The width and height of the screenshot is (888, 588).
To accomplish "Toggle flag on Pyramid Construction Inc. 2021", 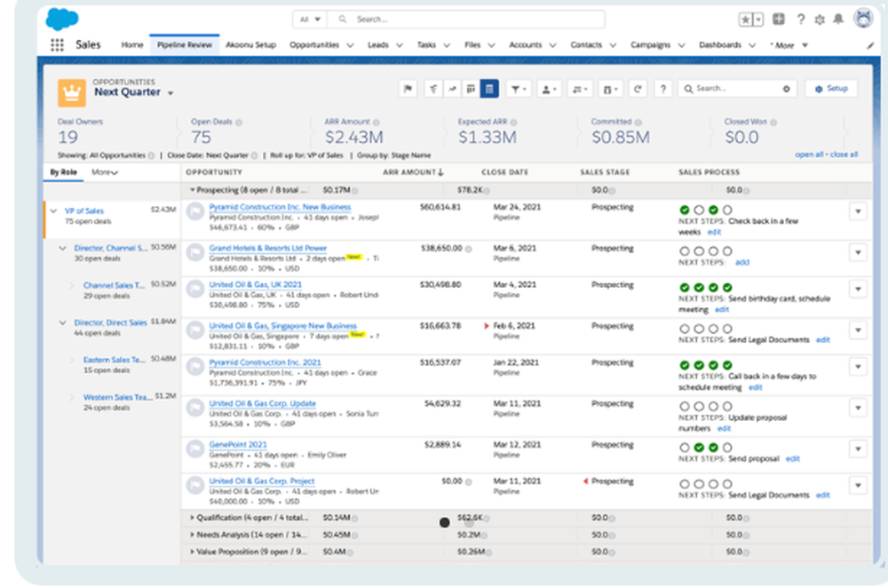I will (x=195, y=367).
